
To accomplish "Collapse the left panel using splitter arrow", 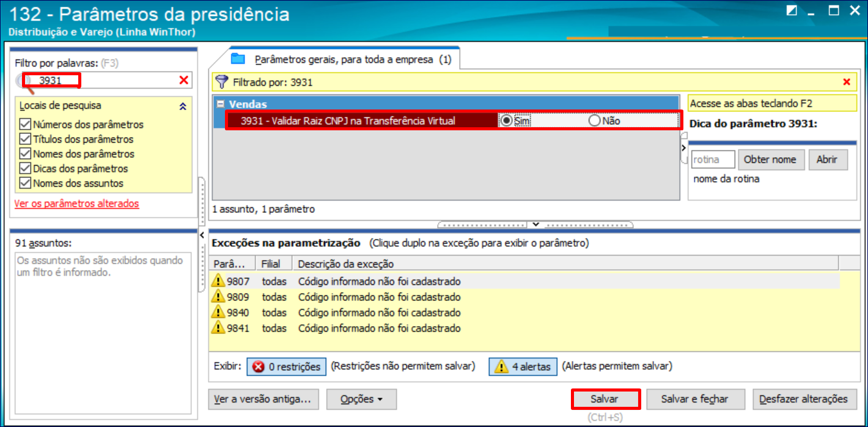I will (x=202, y=235).
